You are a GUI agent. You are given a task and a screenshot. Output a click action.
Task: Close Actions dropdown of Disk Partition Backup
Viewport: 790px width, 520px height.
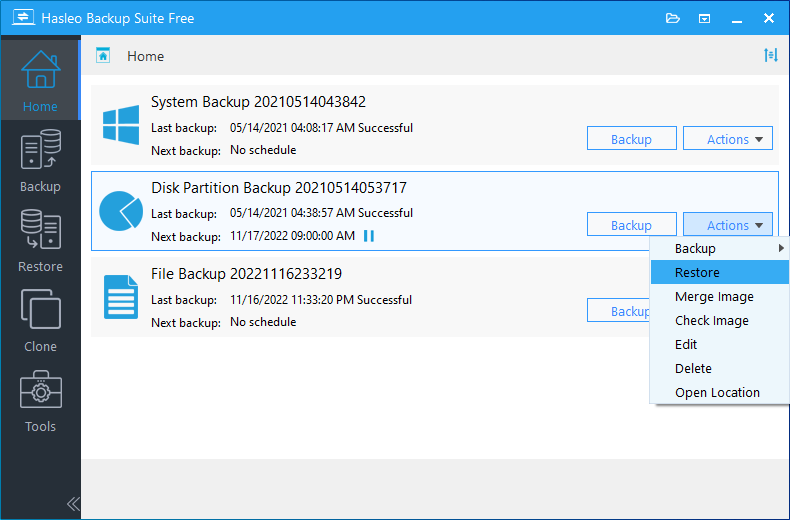[728, 225]
